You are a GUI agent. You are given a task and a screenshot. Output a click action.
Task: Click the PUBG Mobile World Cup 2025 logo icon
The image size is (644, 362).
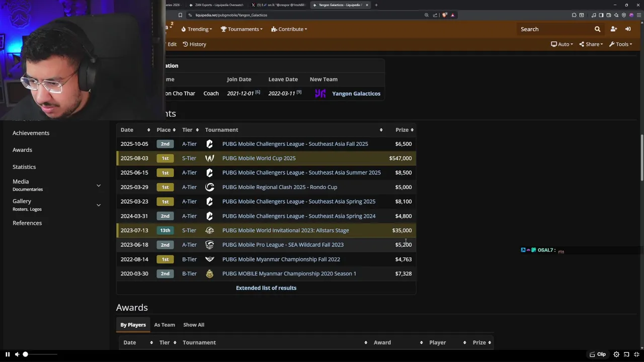tap(210, 158)
